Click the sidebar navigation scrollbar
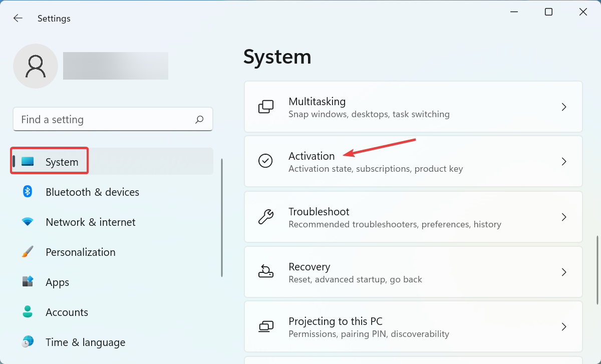Image resolution: width=601 pixels, height=364 pixels. tap(222, 218)
